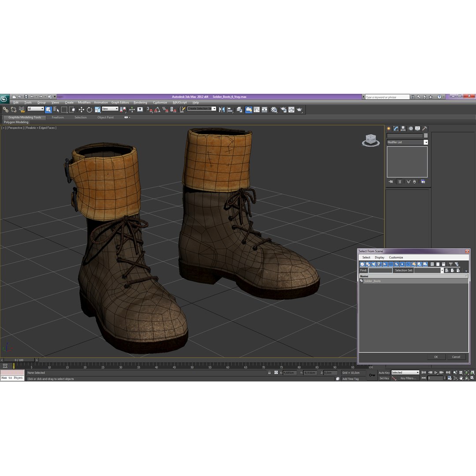Click the Key Filters button
The height and width of the screenshot is (476, 476).
pos(408,378)
